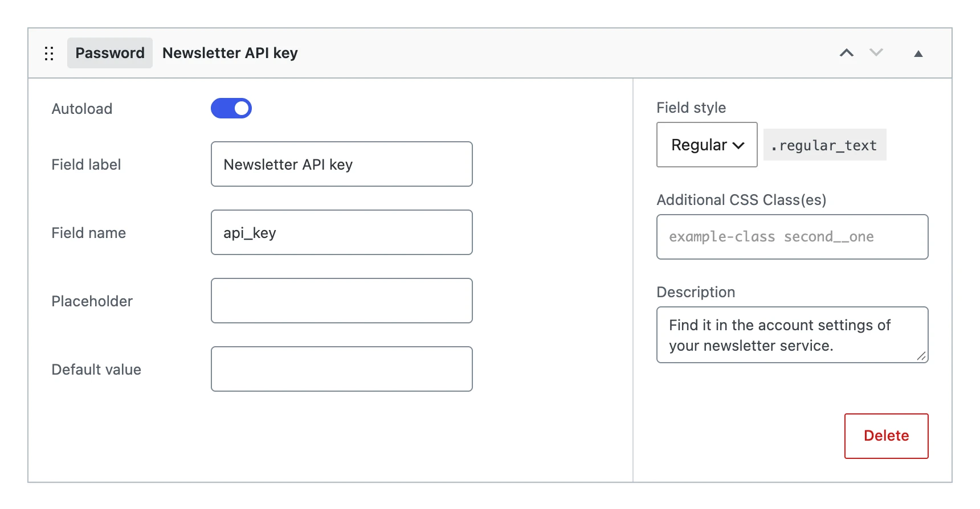Click the Autoload label
The width and height of the screenshot is (980, 509).
pos(82,109)
